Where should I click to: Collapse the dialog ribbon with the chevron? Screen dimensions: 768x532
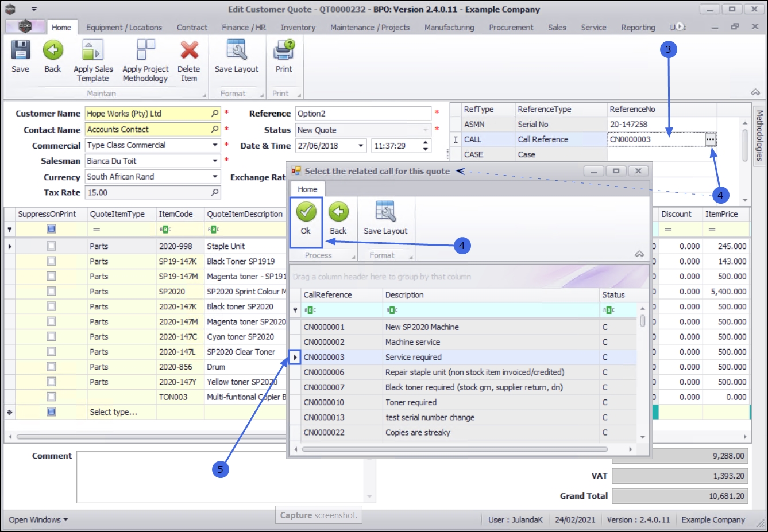tap(639, 254)
